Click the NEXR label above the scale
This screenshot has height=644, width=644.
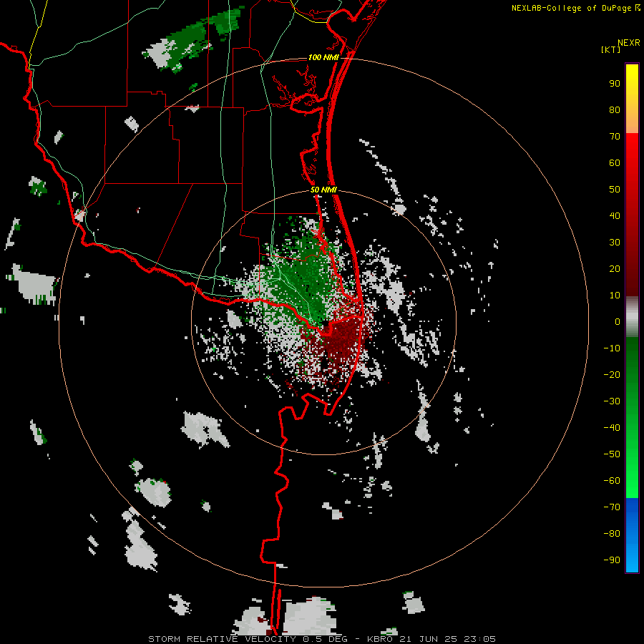(629, 43)
